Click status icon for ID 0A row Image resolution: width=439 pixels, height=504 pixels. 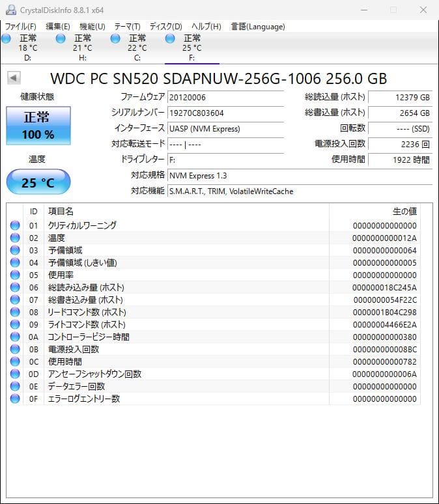pos(15,337)
